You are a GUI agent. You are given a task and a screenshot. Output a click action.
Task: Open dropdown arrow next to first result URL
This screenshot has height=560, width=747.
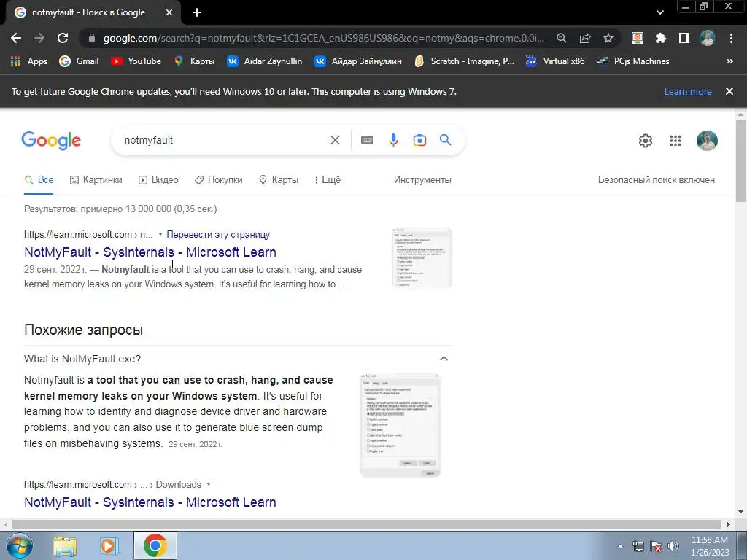pyautogui.click(x=160, y=234)
